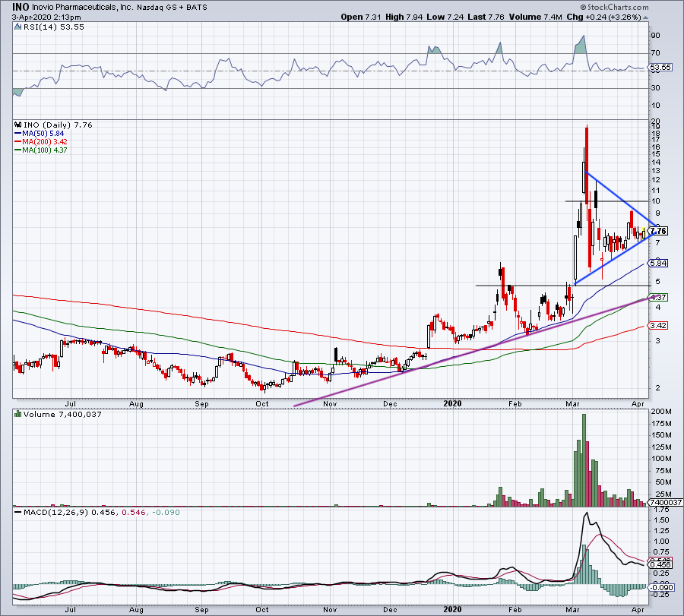Click the INO ticker symbol in header
The width and height of the screenshot is (684, 616).
[20, 7]
